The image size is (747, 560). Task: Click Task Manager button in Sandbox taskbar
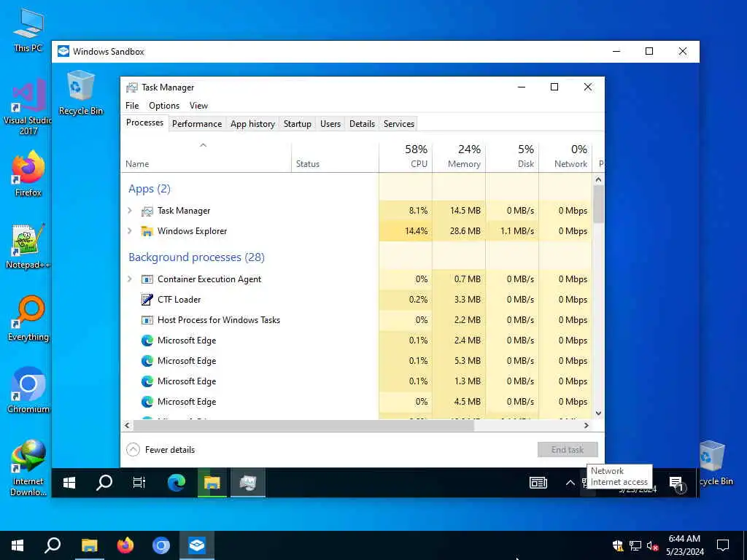pos(248,483)
